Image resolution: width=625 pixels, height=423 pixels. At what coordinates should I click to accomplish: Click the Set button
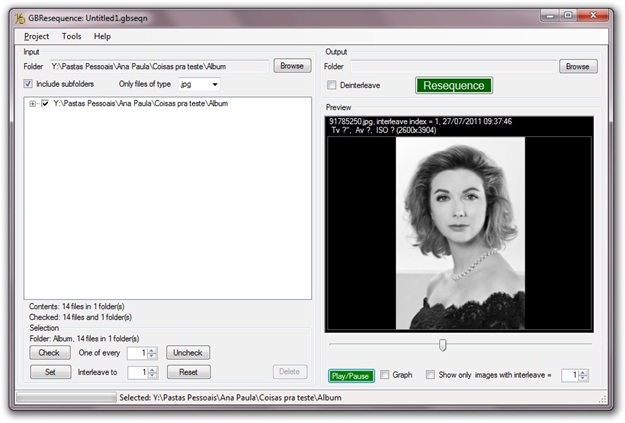[x=51, y=372]
